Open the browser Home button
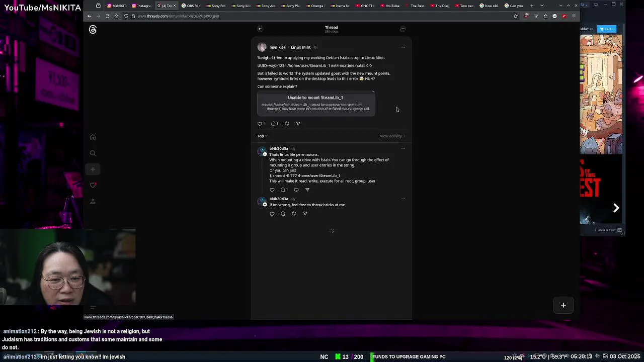 pos(116,16)
